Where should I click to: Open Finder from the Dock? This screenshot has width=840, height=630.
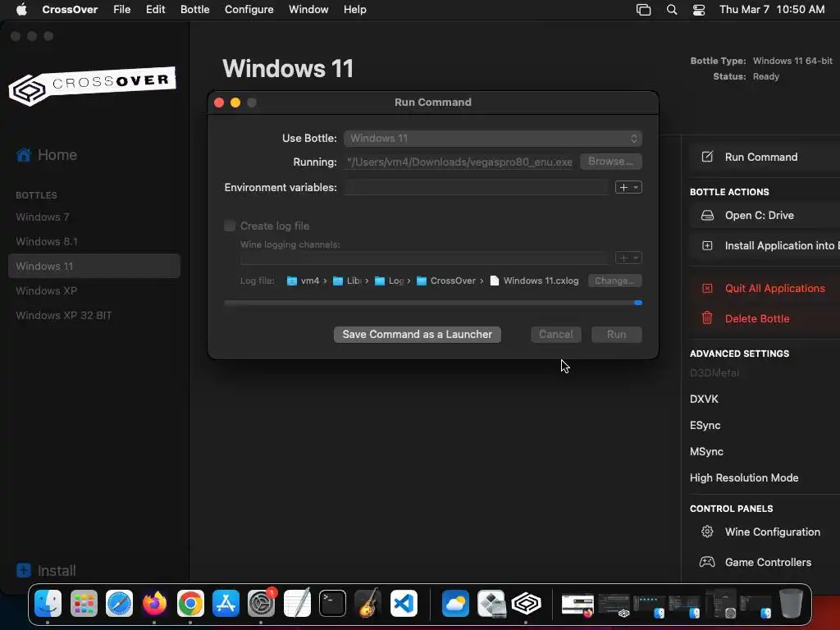pos(48,604)
